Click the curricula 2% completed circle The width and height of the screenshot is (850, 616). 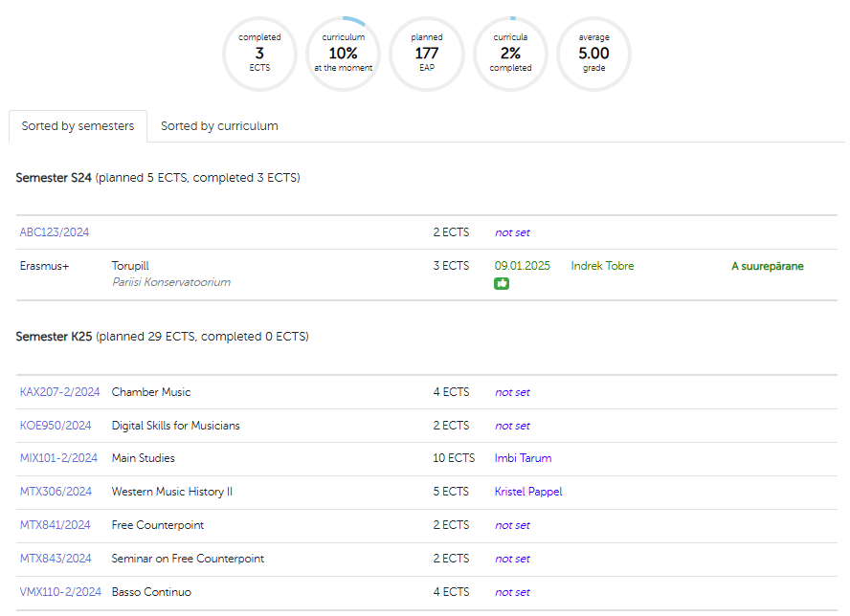pyautogui.click(x=510, y=54)
